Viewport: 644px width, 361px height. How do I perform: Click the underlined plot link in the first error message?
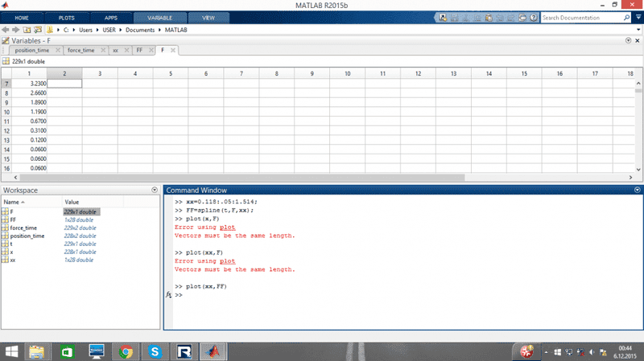click(x=227, y=228)
